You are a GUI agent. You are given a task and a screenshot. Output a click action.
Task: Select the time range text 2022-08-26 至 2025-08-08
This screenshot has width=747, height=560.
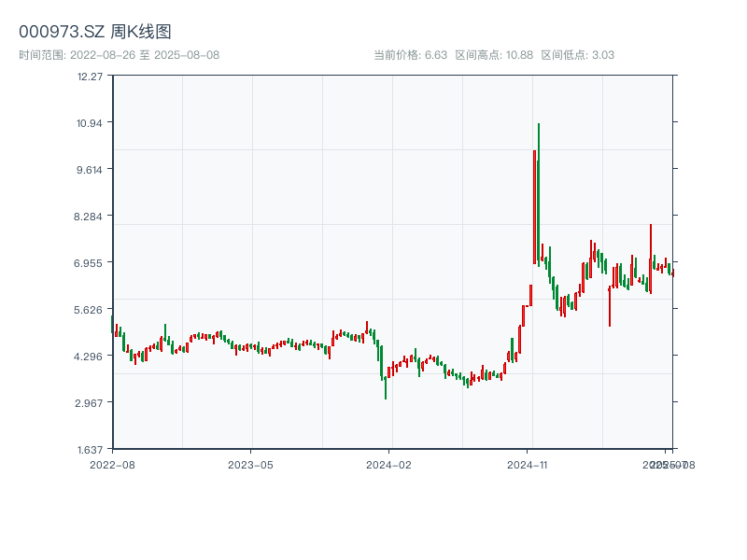coord(145,55)
